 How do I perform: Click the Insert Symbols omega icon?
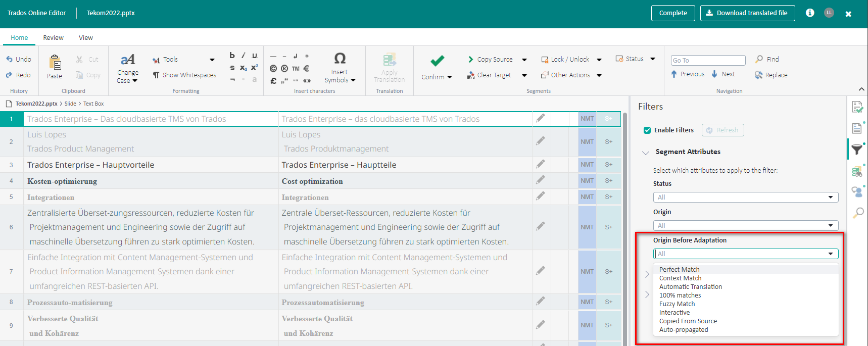point(340,58)
